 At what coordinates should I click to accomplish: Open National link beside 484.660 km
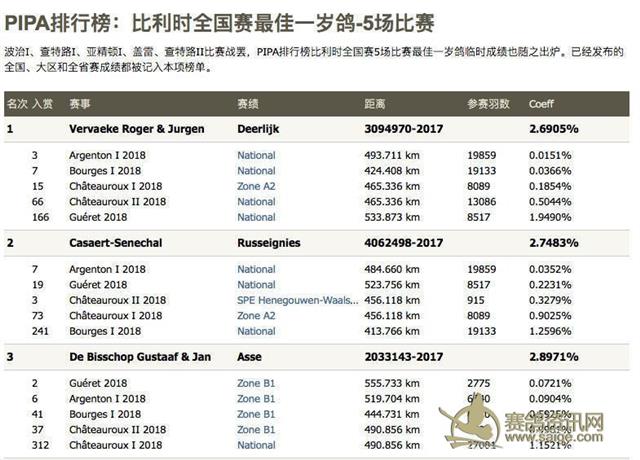click(256, 269)
